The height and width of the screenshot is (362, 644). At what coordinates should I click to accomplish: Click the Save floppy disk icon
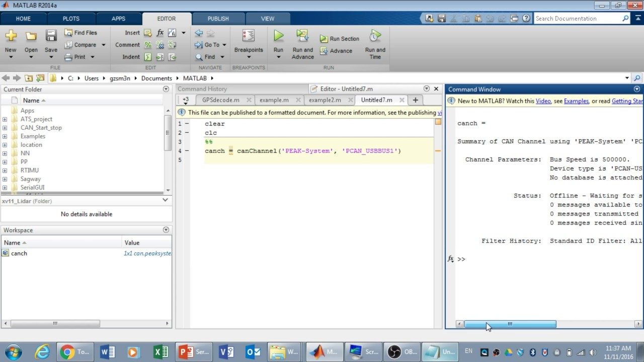click(51, 36)
